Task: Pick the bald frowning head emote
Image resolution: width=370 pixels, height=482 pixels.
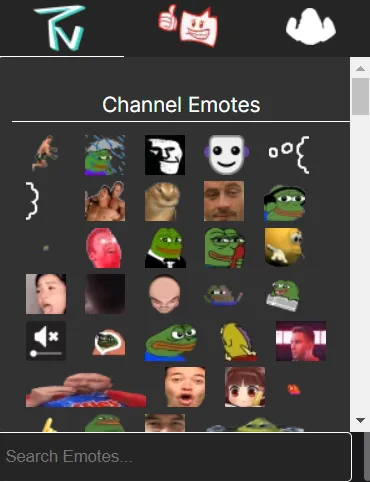Action: tap(165, 294)
